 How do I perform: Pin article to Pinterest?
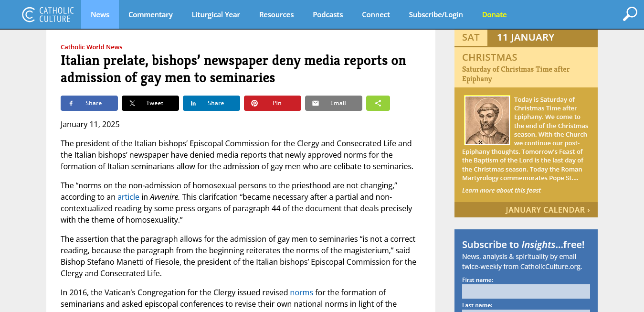click(x=273, y=103)
